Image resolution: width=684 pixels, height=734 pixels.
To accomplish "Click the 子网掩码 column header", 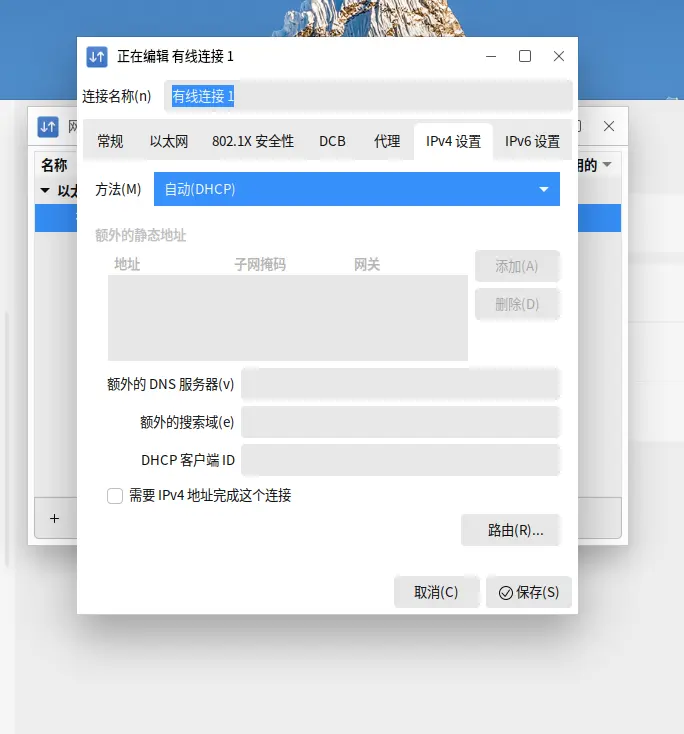I will coord(260,264).
